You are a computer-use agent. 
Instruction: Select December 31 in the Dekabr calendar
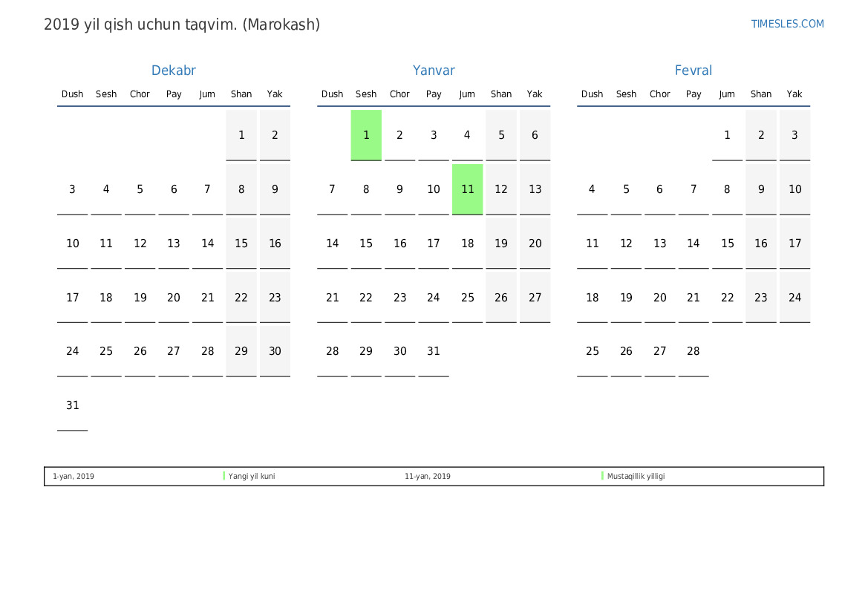point(72,405)
